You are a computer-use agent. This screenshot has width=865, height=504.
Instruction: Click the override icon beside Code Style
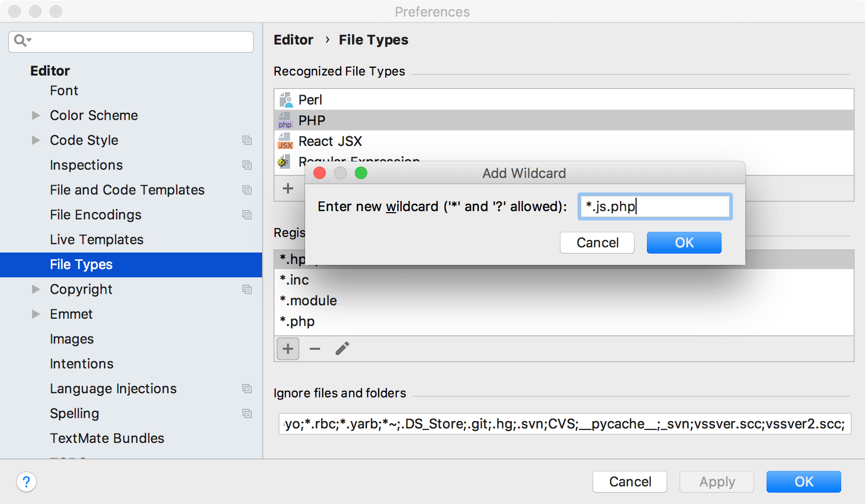click(x=248, y=140)
